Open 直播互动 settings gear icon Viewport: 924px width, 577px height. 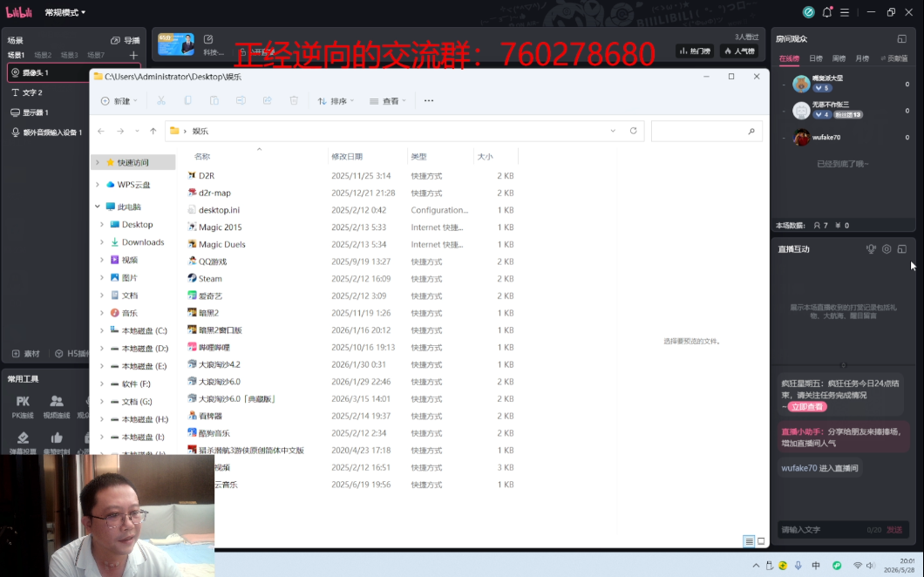click(887, 248)
